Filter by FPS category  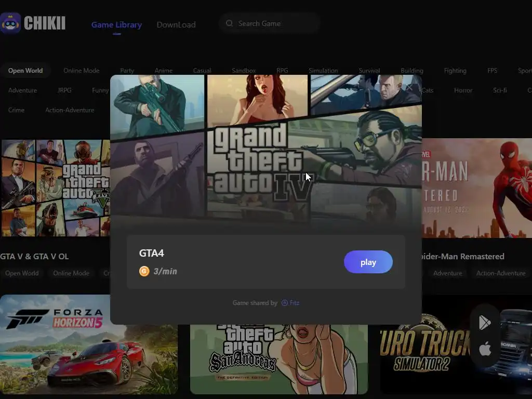(x=493, y=71)
